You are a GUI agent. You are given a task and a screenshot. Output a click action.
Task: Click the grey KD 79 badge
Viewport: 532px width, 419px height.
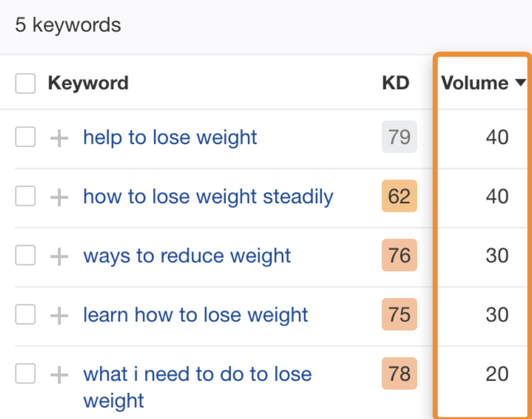tap(399, 137)
